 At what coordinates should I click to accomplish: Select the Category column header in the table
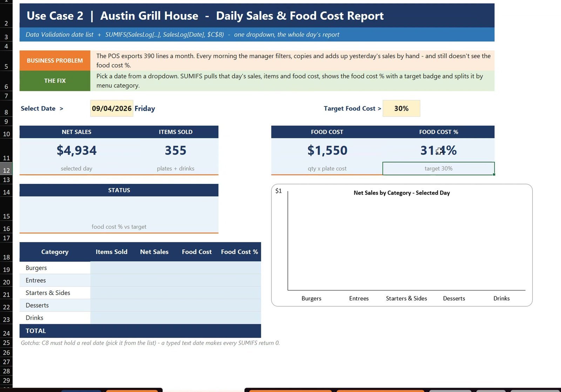(x=55, y=252)
